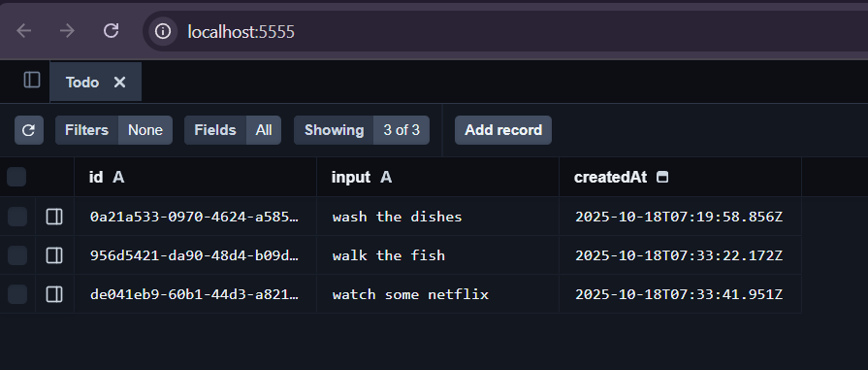Viewport: 868px width, 370px height.
Task: Sort by the id column header
Action: pyautogui.click(x=195, y=177)
